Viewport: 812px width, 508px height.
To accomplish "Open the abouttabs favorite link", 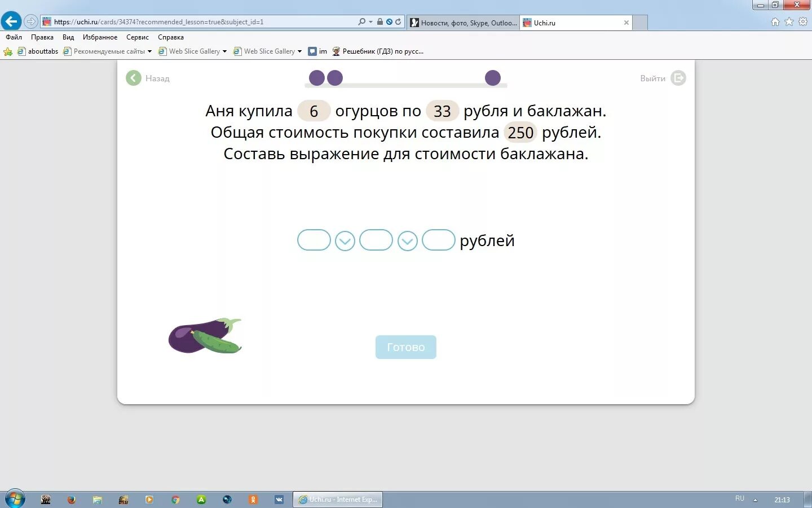I will point(38,51).
